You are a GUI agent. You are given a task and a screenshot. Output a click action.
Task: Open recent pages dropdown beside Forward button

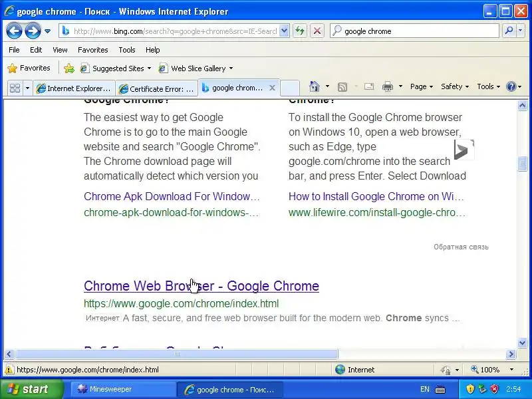pos(47,31)
